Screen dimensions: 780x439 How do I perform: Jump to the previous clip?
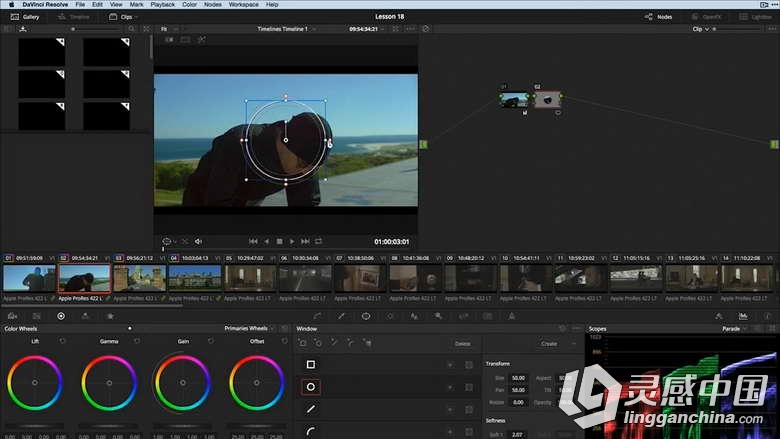[x=253, y=241]
